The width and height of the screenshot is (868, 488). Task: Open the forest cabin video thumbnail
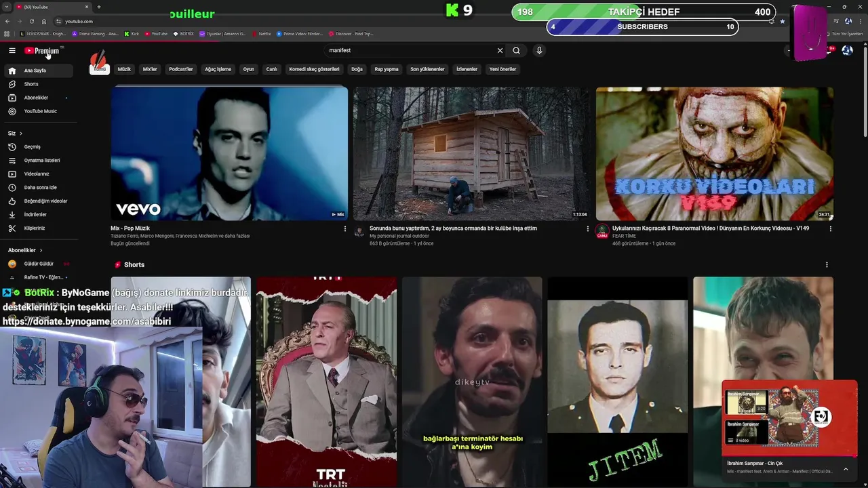471,153
